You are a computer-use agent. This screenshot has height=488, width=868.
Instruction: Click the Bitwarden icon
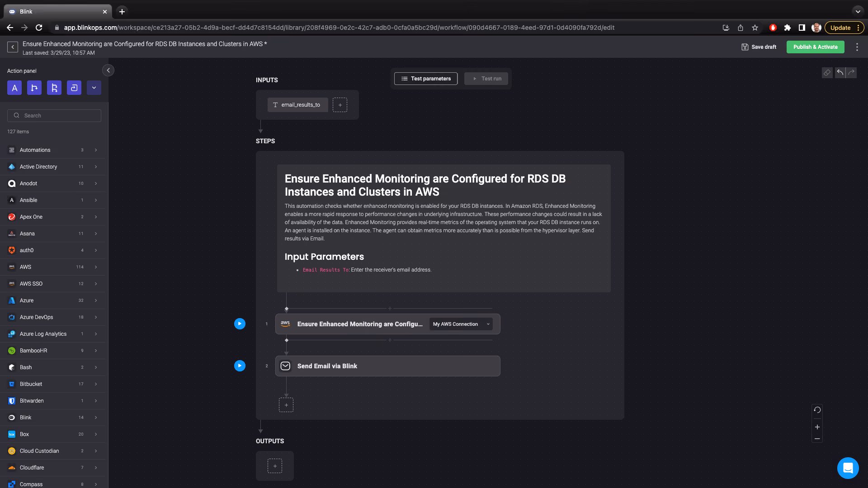coord(12,401)
